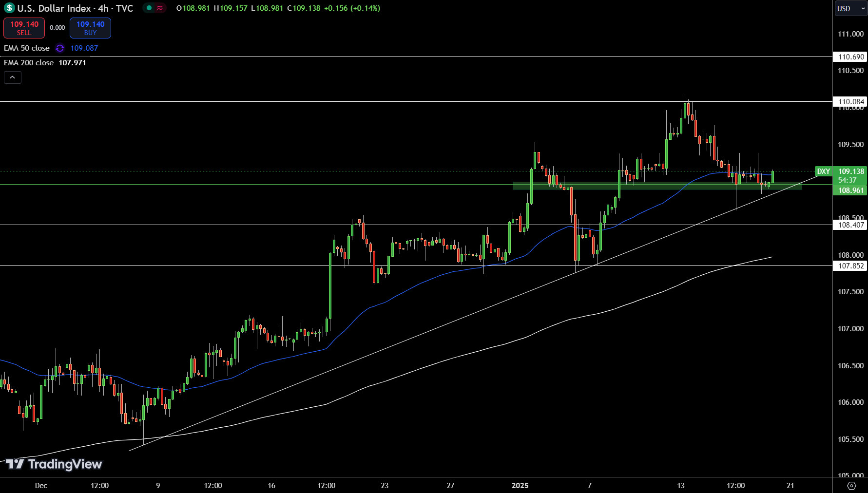Select the 110.690 horizontal line price label

pyautogui.click(x=851, y=57)
